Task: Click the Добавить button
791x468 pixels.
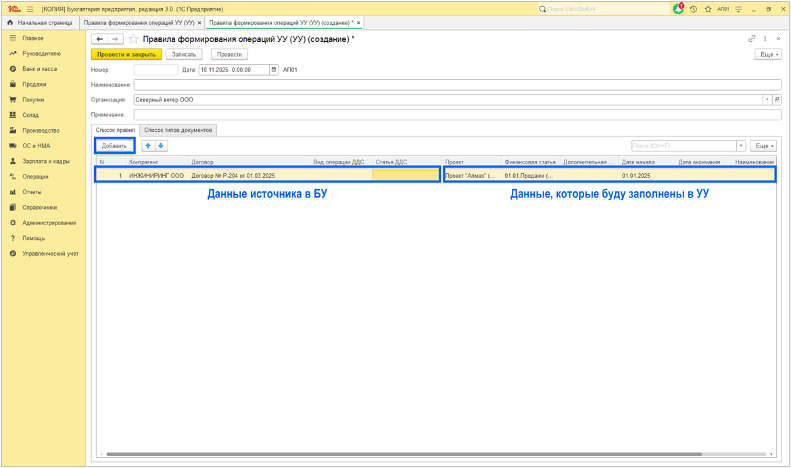Action: click(x=115, y=146)
